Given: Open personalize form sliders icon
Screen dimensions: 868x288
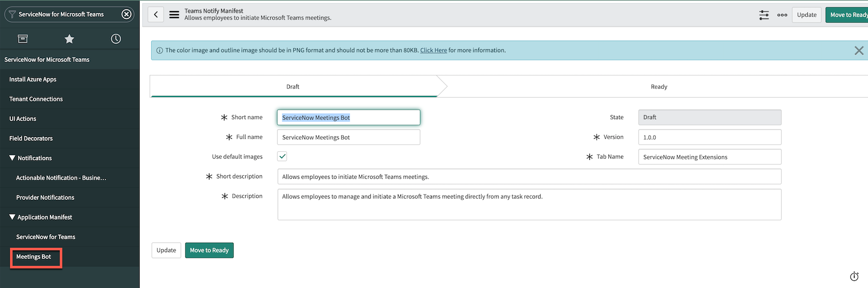Looking at the screenshot, I should 764,15.
